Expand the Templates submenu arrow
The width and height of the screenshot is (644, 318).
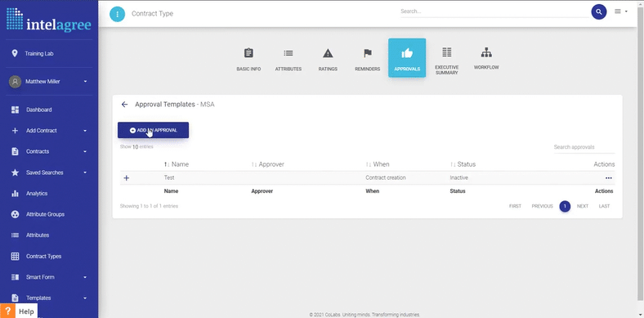click(x=86, y=298)
